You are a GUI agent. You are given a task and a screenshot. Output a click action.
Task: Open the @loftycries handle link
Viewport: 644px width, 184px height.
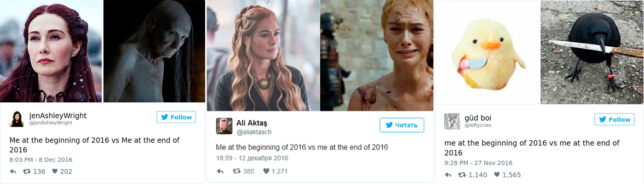point(477,125)
